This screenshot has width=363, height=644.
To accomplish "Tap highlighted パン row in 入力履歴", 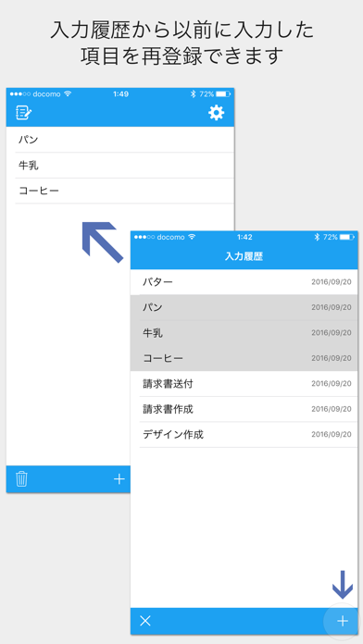I will [244, 307].
